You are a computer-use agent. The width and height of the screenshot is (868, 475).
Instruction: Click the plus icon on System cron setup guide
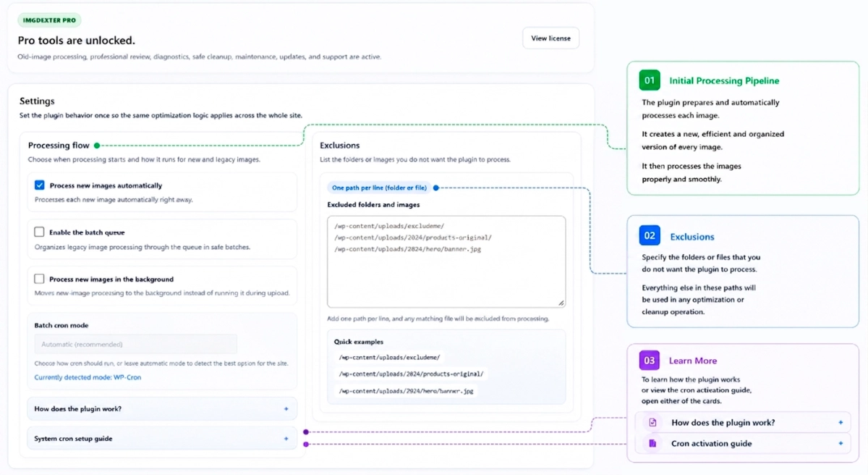(286, 439)
